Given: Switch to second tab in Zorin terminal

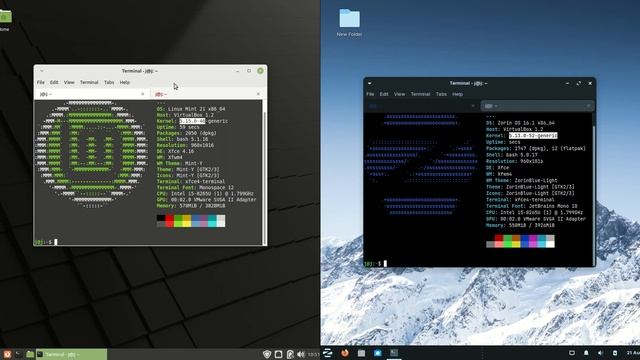Looking at the screenshot, I should [x=538, y=106].
